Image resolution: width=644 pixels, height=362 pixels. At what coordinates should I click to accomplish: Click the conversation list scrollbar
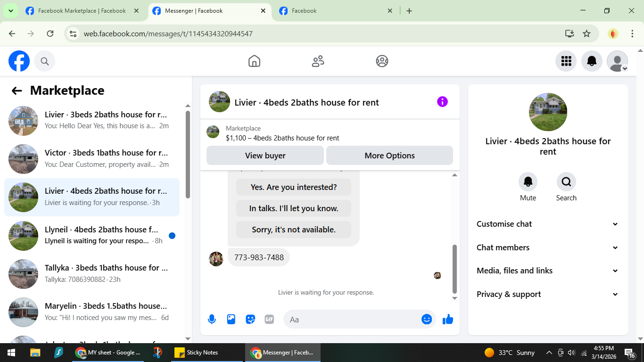[188, 155]
